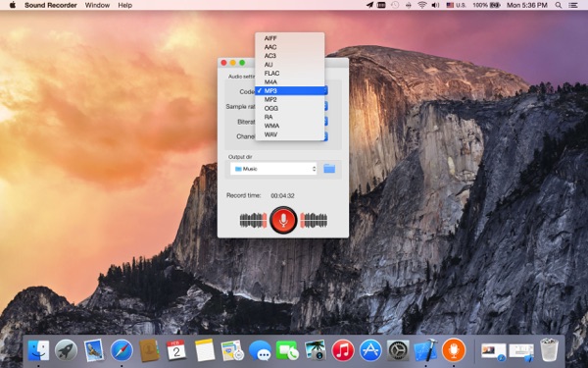Viewport: 588px width, 368px height.
Task: Open Finder from the dock
Action: tap(38, 350)
